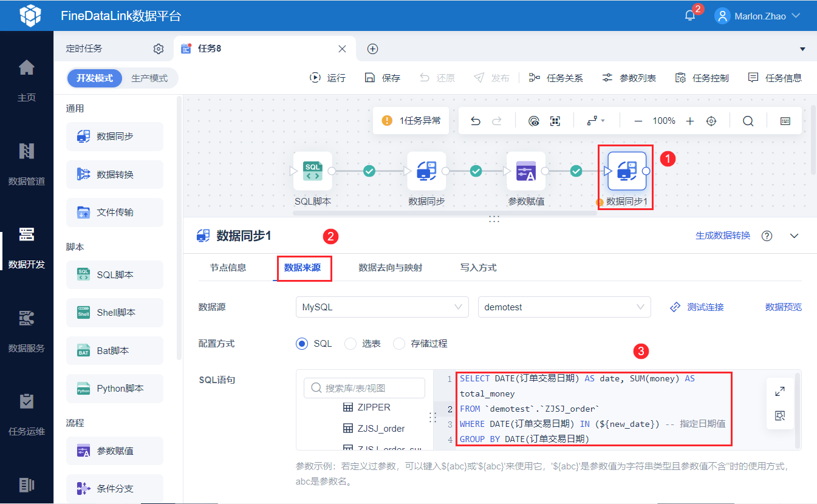The width and height of the screenshot is (817, 504).
Task: Search nodes on the canvas
Action: [x=748, y=121]
